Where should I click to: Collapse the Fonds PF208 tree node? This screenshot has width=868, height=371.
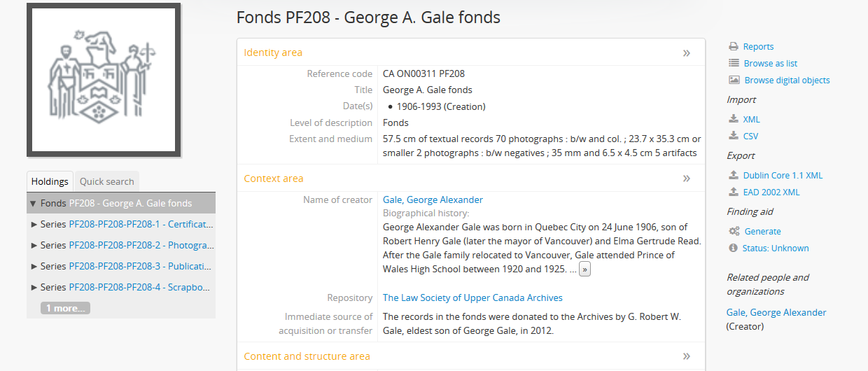33,204
